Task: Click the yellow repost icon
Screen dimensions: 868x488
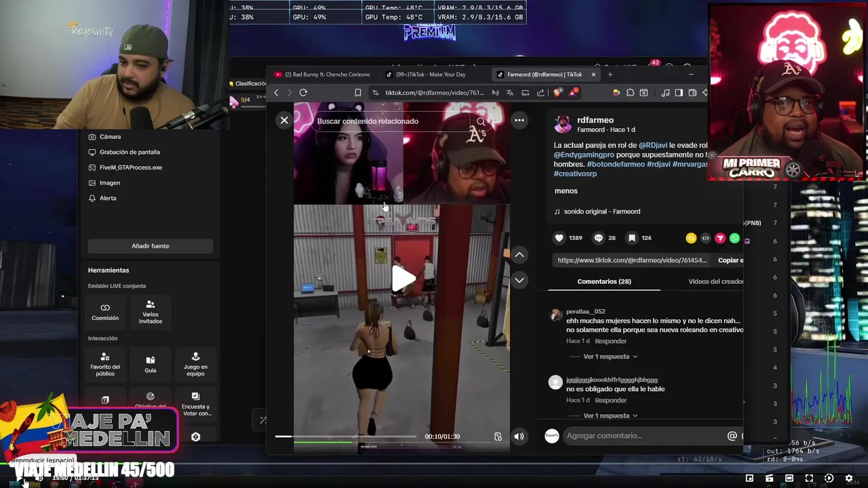Action: coord(691,238)
